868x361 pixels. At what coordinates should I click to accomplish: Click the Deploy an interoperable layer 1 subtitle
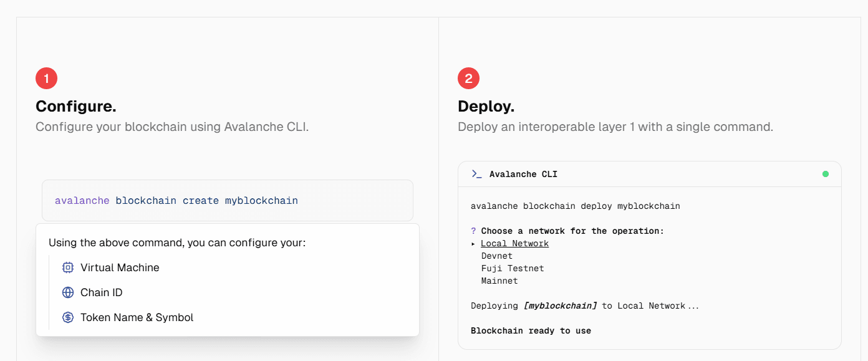pos(615,127)
